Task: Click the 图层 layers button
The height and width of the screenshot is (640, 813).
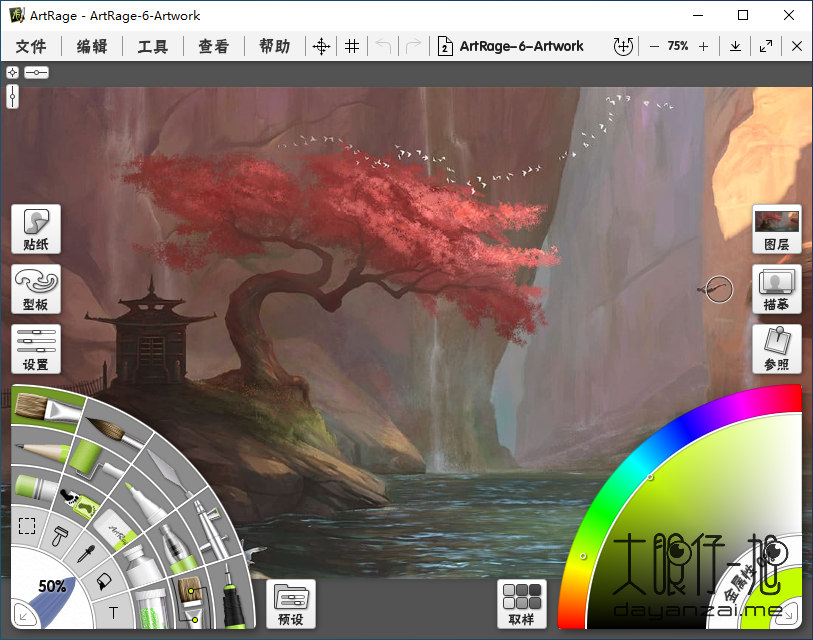Action: coord(776,230)
